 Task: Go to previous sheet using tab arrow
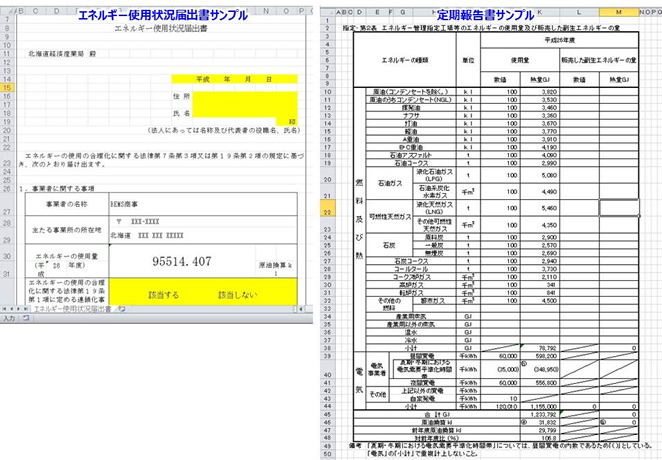(11, 309)
